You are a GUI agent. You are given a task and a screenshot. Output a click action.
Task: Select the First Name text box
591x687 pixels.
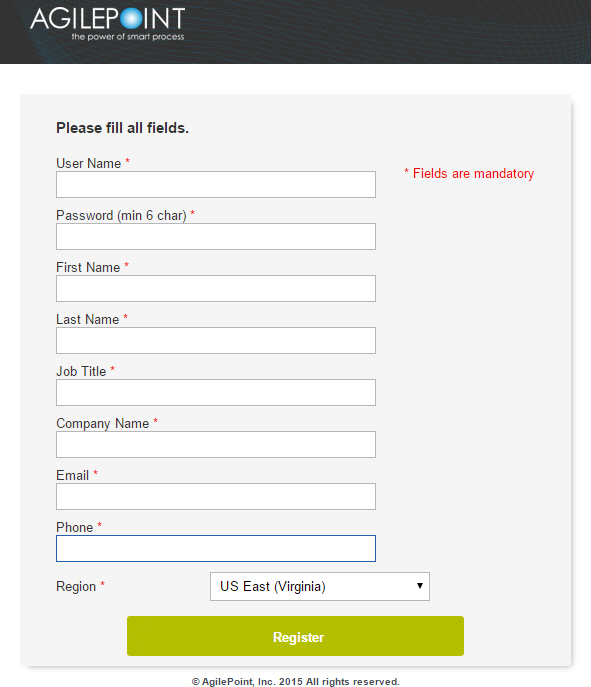(x=216, y=288)
